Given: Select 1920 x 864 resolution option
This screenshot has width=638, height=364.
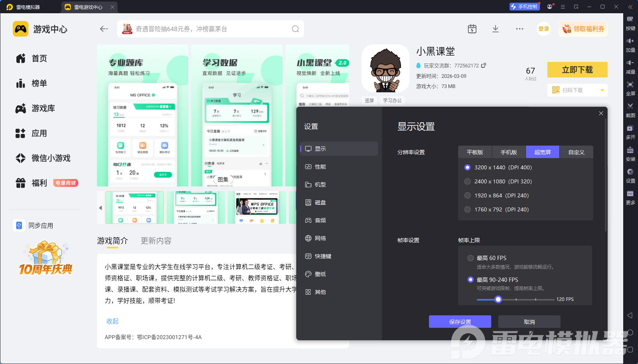Looking at the screenshot, I should [x=468, y=195].
